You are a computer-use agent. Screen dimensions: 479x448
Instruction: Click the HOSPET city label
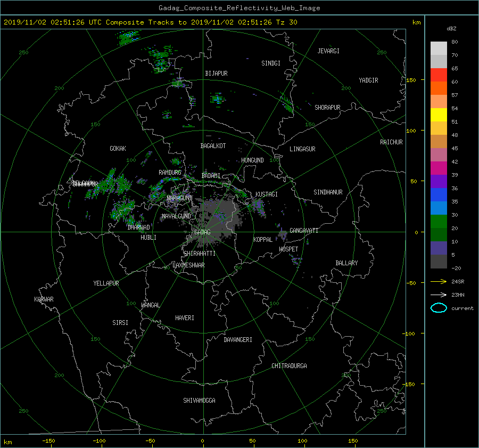(288, 249)
